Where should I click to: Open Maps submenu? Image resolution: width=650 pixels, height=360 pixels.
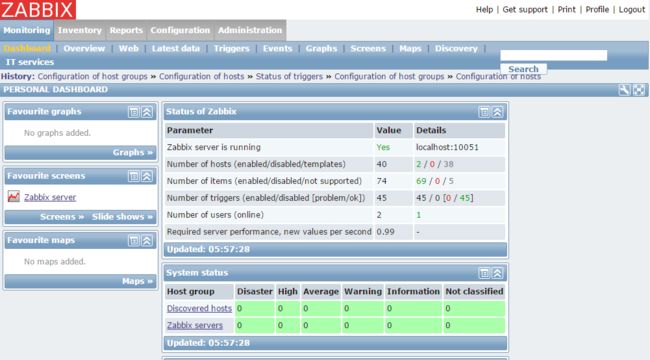coord(410,49)
